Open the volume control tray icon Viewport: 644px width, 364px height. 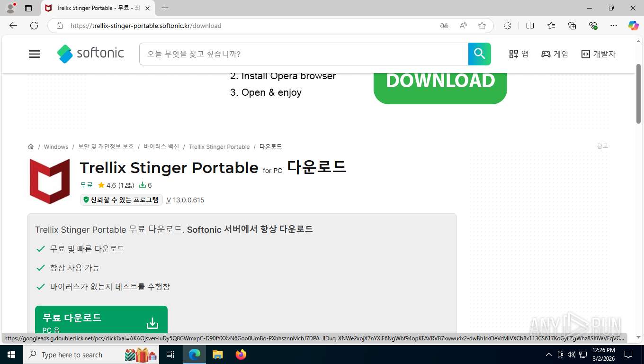pos(571,355)
